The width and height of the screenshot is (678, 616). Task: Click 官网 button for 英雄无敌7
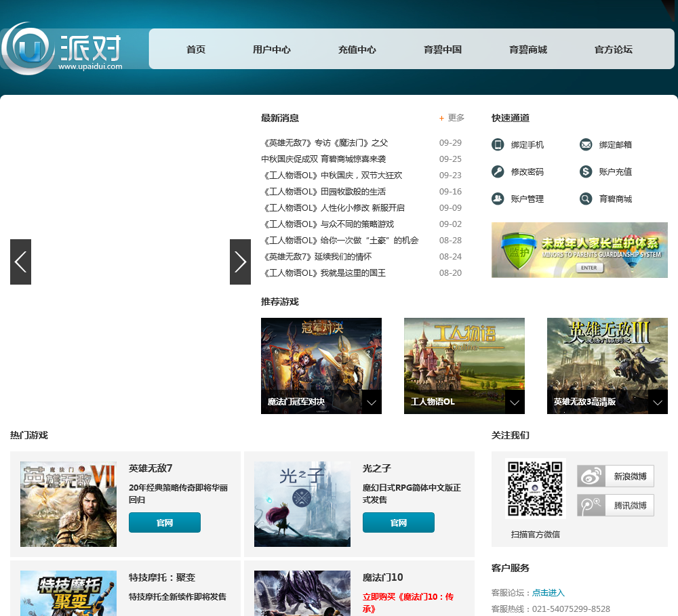click(x=165, y=522)
